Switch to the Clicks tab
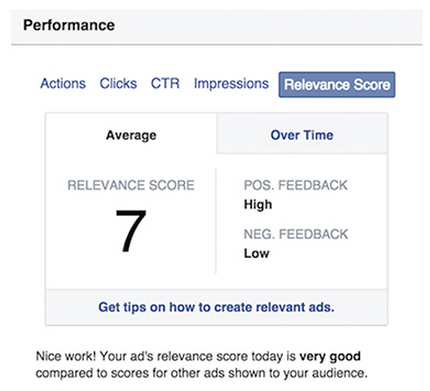This screenshot has height=391, width=430. pos(118,84)
